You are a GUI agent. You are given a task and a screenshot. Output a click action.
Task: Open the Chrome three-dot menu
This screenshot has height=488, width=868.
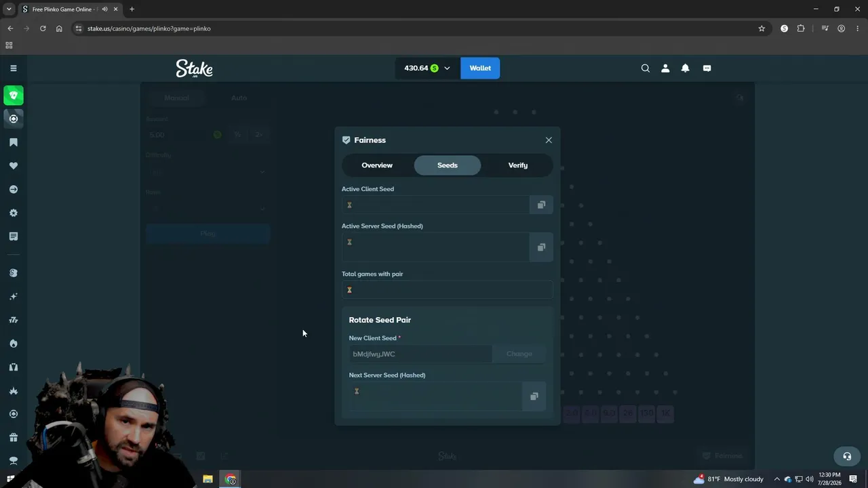pos(857,28)
